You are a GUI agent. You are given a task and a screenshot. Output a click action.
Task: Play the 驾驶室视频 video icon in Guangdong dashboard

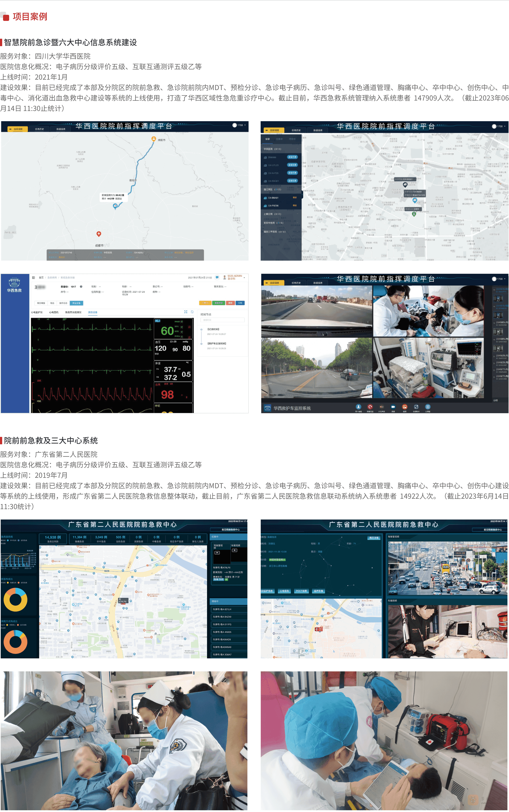(x=217, y=552)
